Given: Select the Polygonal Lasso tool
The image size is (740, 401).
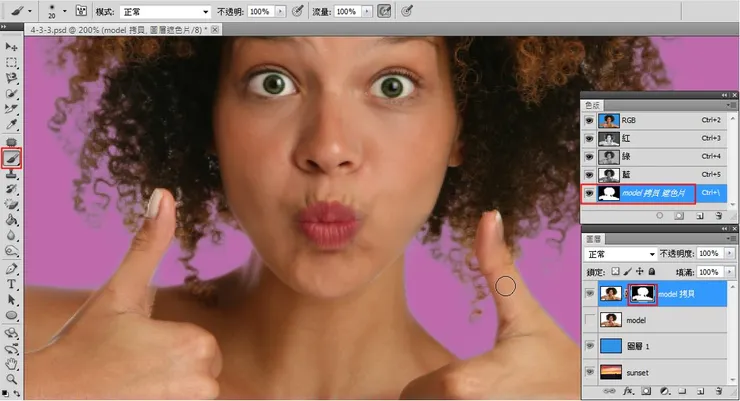Looking at the screenshot, I should (11, 78).
